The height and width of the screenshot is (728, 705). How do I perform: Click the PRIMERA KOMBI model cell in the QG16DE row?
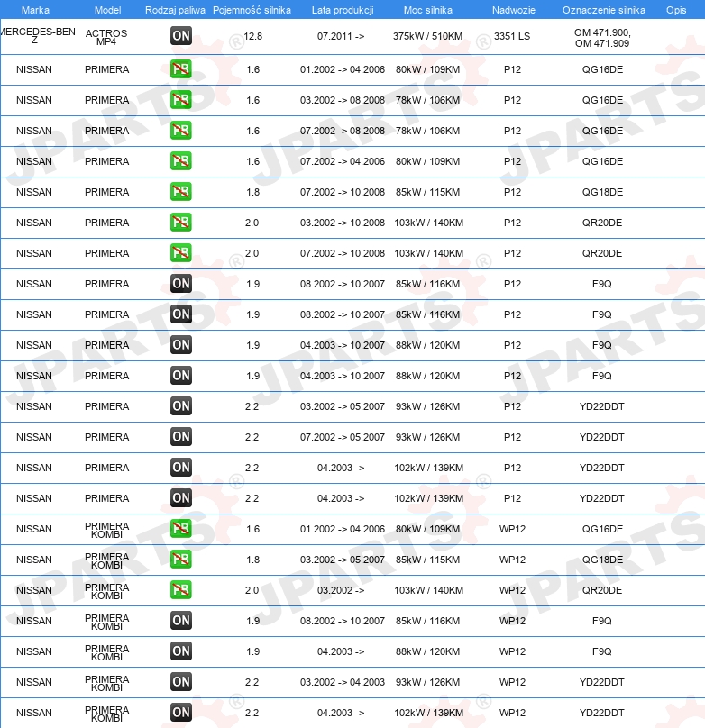(x=106, y=530)
